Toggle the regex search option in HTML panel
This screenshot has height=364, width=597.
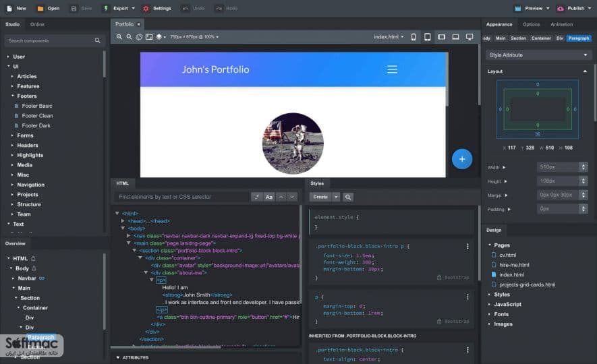257,197
